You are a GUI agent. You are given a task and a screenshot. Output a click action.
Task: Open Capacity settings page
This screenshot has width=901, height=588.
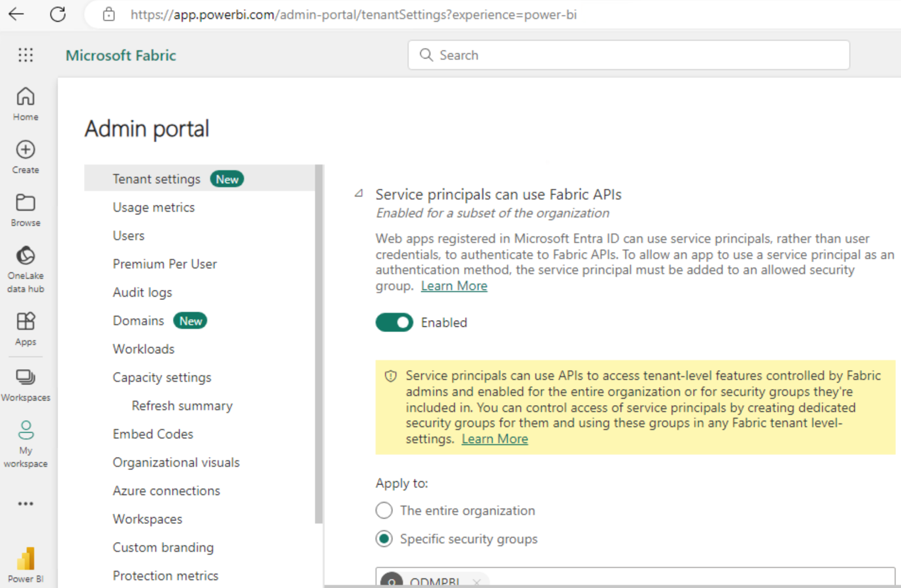[162, 378]
